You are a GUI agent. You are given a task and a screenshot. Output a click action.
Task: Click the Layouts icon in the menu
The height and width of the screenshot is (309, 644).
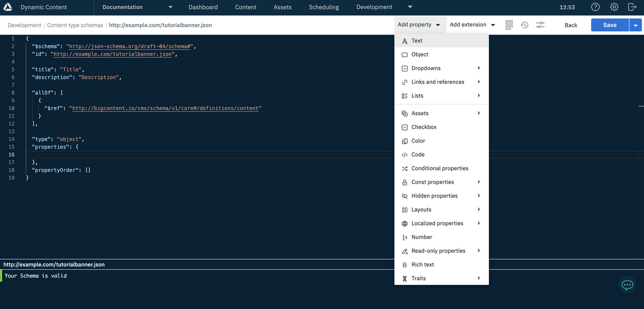pyautogui.click(x=405, y=210)
